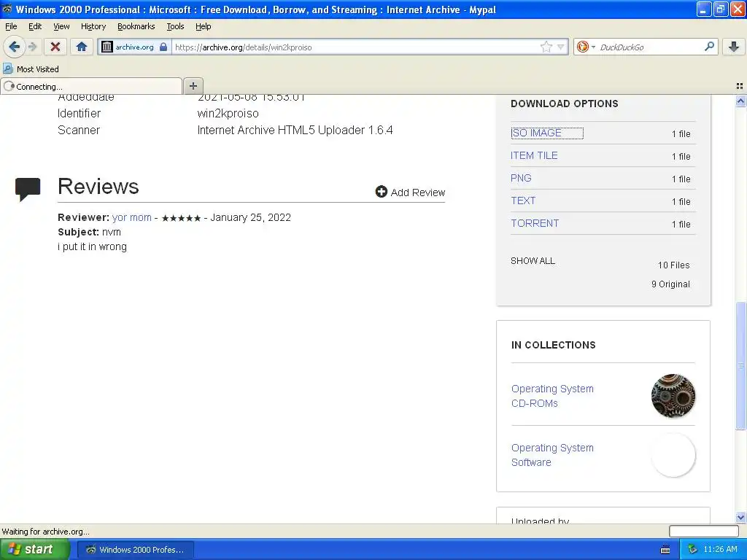Viewport: 747px width, 560px height.
Task: Click the Add Review plus icon
Action: click(x=381, y=192)
